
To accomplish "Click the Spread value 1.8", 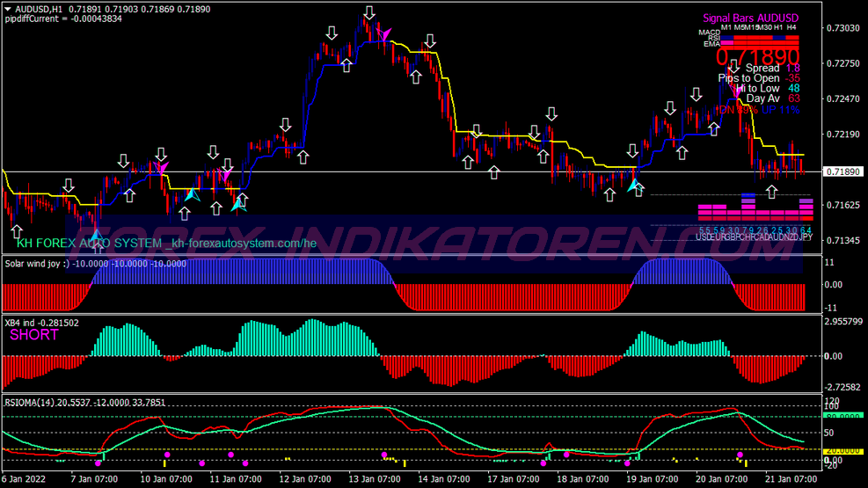I will [x=792, y=68].
